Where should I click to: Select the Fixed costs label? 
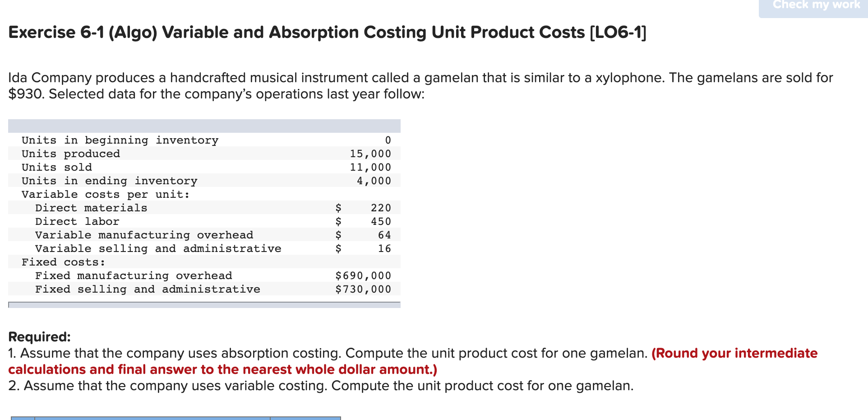click(63, 262)
